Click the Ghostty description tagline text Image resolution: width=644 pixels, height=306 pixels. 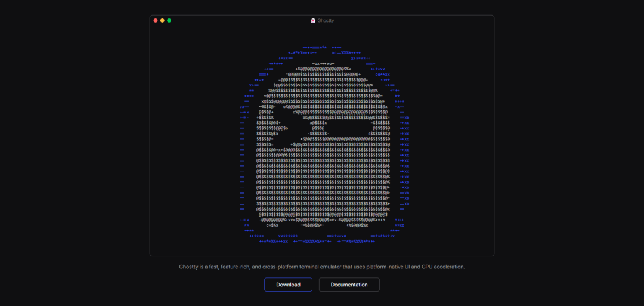[x=322, y=267]
